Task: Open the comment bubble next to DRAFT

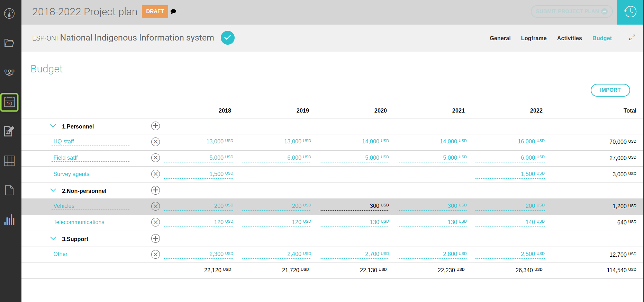Action: tap(173, 11)
